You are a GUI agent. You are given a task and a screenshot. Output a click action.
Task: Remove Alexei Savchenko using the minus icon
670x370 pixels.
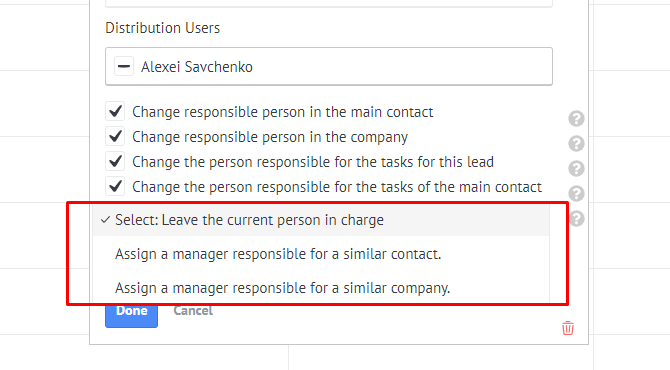tap(124, 66)
